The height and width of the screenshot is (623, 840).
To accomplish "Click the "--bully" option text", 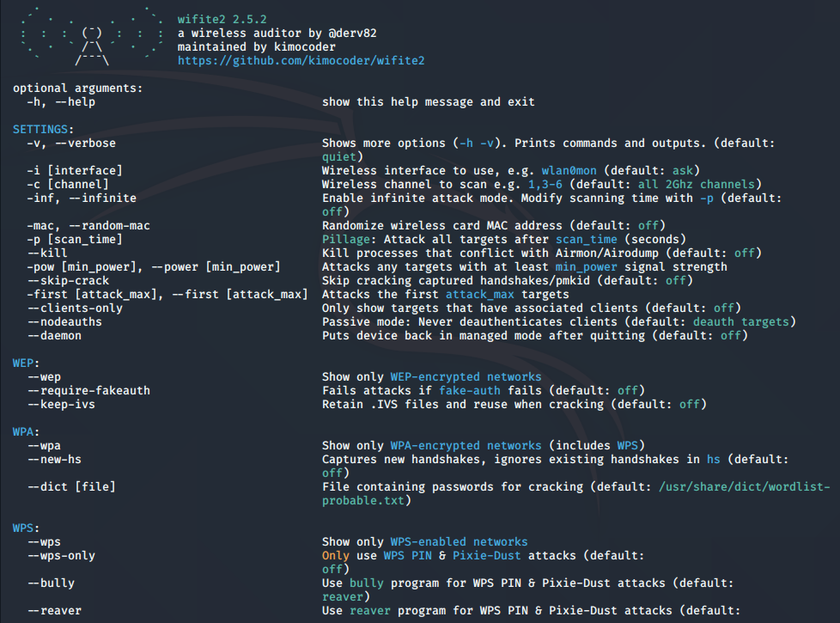I will click(x=51, y=583).
